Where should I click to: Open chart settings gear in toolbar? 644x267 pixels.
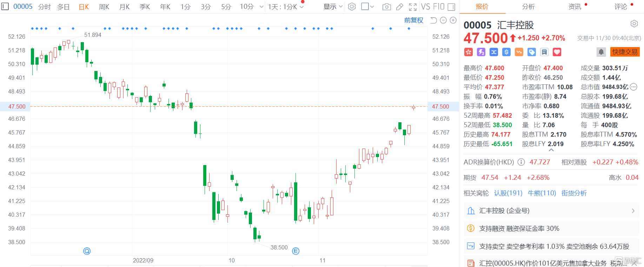pyautogui.click(x=352, y=7)
